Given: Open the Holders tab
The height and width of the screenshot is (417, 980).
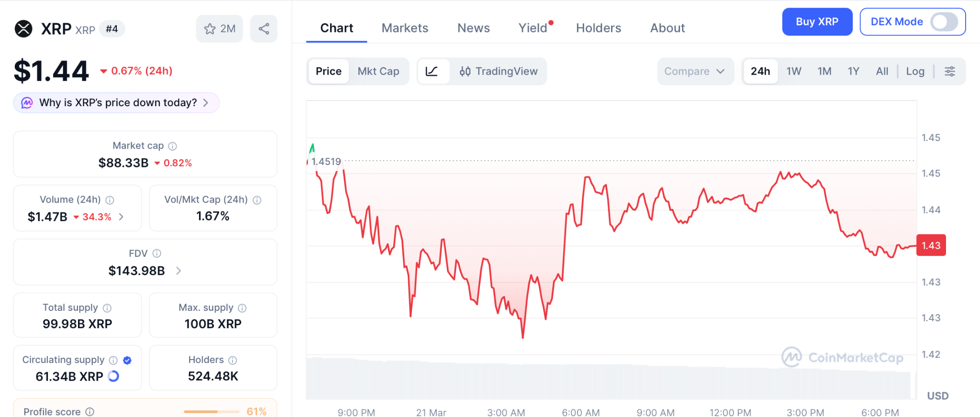Looking at the screenshot, I should point(598,28).
